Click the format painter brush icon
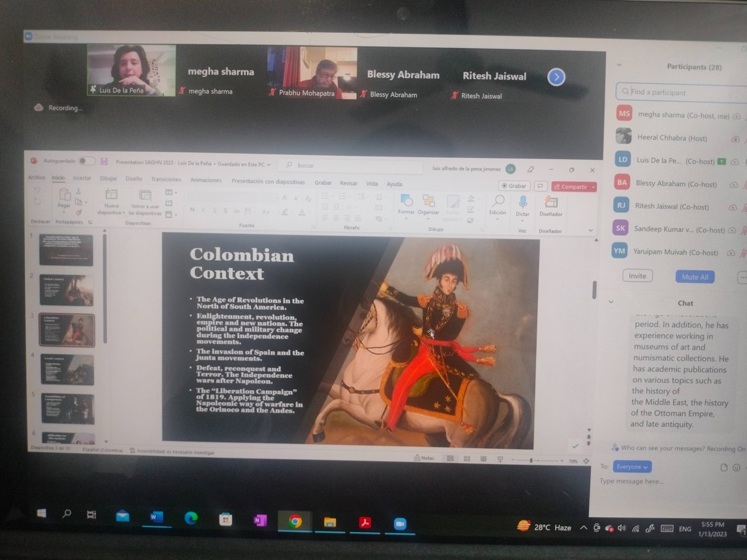 pos(78,212)
